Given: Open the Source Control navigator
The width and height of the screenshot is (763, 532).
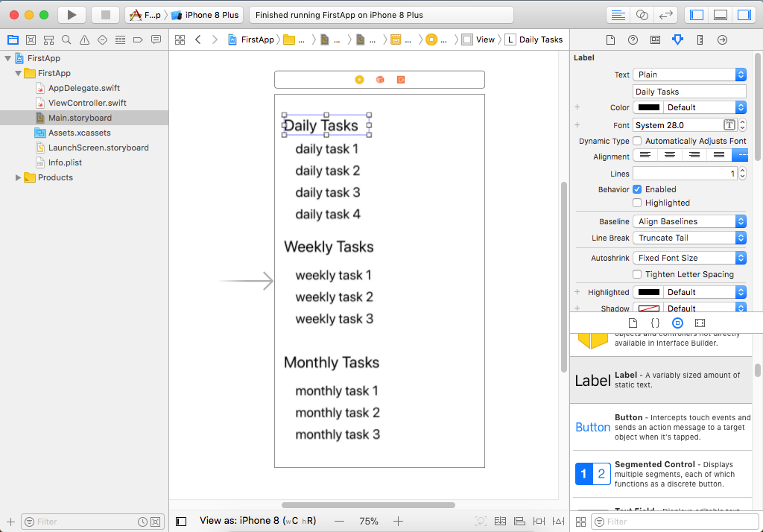Looking at the screenshot, I should click(31, 40).
